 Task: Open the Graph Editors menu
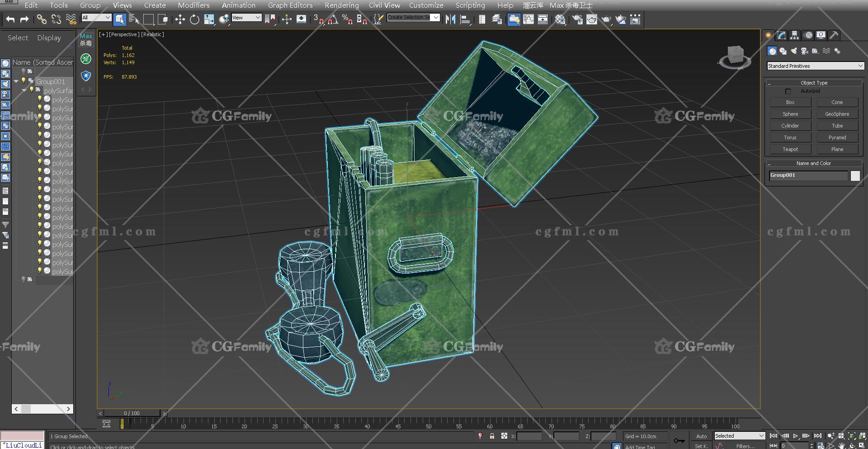click(x=290, y=5)
